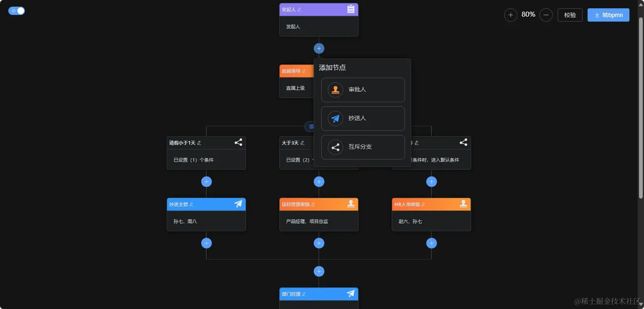
Task: Select 互斥分支 in the add node menu
Action: 363,147
